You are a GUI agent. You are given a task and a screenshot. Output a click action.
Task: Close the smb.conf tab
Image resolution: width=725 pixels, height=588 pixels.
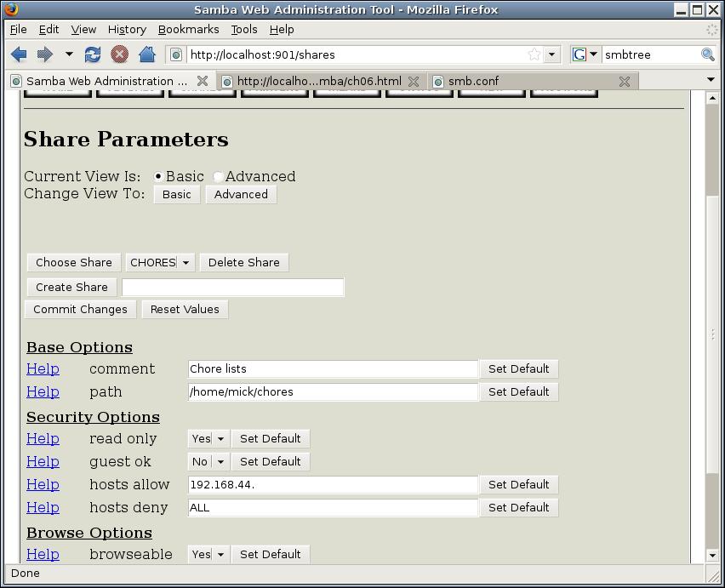625,82
